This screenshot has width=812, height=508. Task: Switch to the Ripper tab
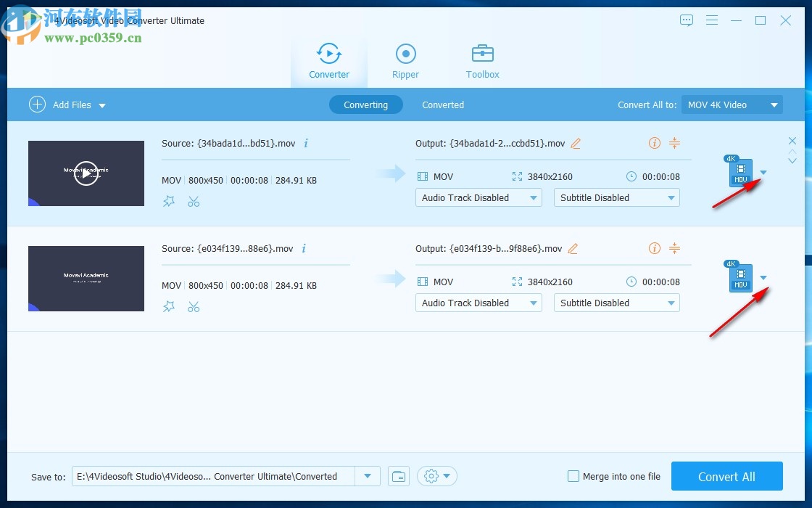pyautogui.click(x=405, y=61)
